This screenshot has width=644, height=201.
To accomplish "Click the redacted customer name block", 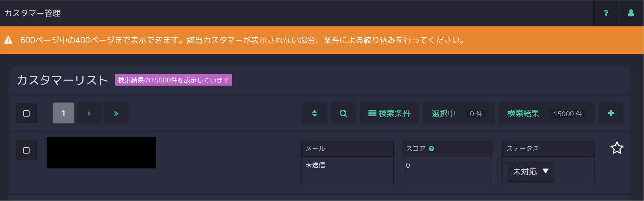I will [101, 152].
